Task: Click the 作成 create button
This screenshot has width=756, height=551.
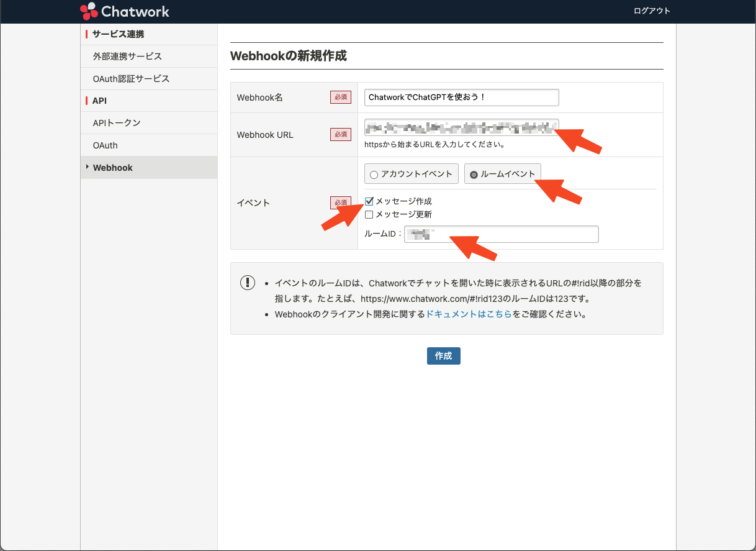Action: 444,356
